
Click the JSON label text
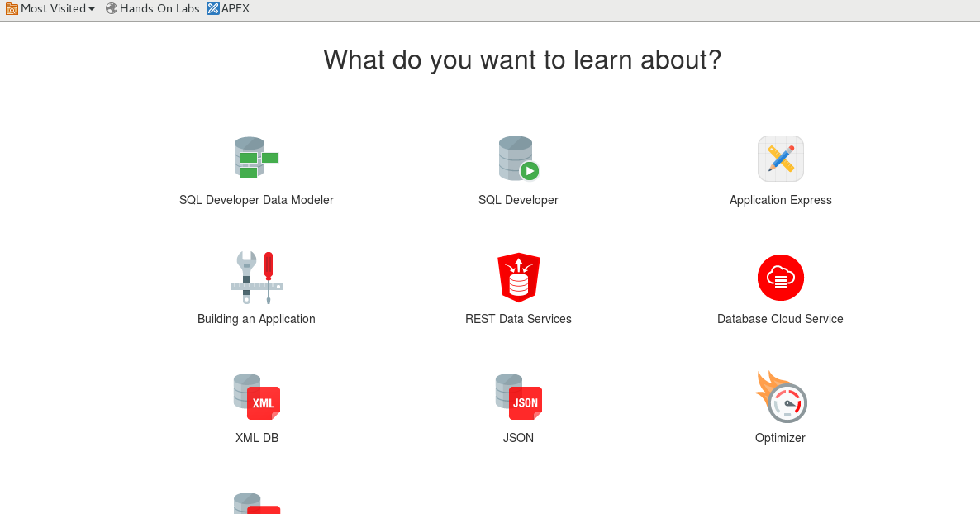pyautogui.click(x=518, y=437)
